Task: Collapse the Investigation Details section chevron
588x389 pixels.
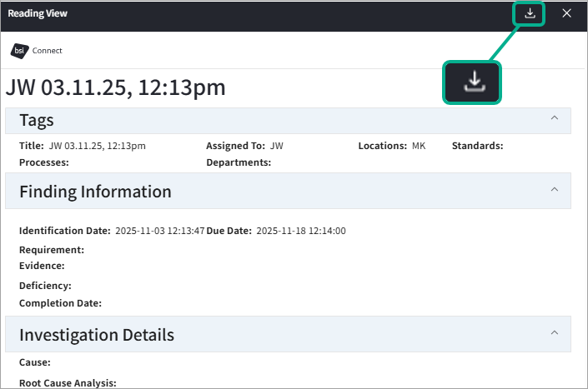Action: (x=555, y=333)
